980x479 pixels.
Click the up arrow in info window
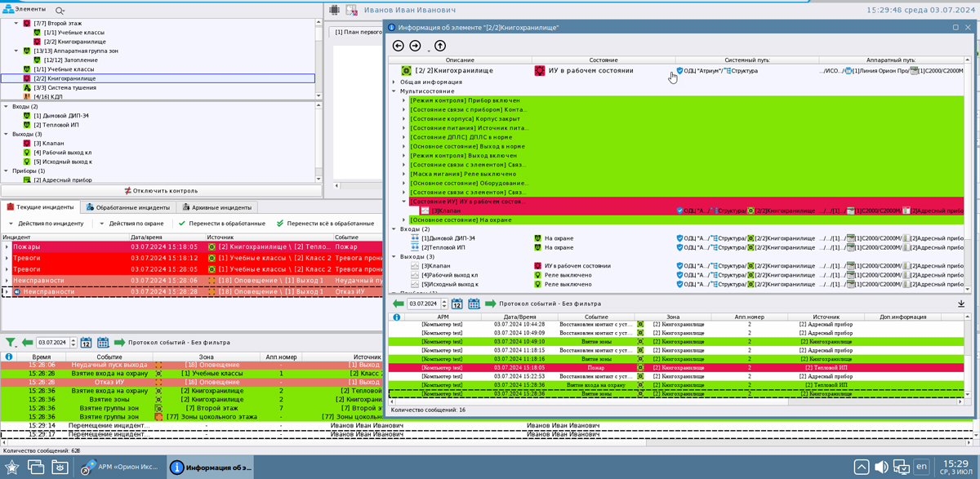coord(440,46)
